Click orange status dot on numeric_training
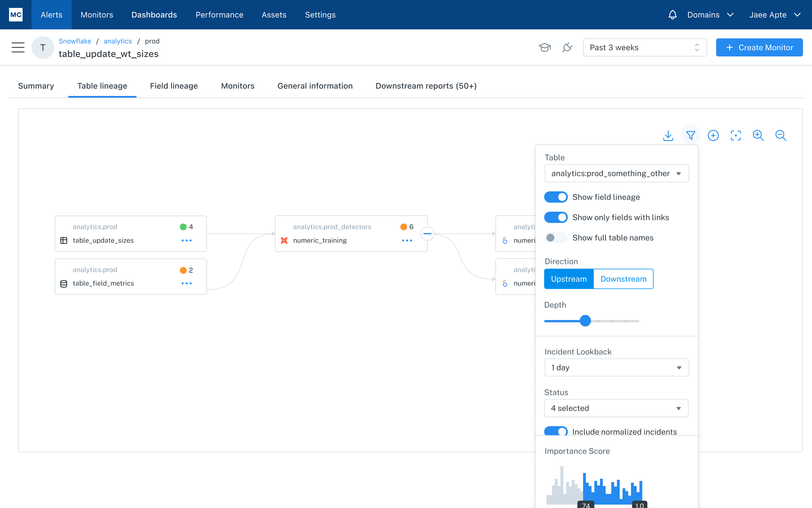 (x=404, y=227)
